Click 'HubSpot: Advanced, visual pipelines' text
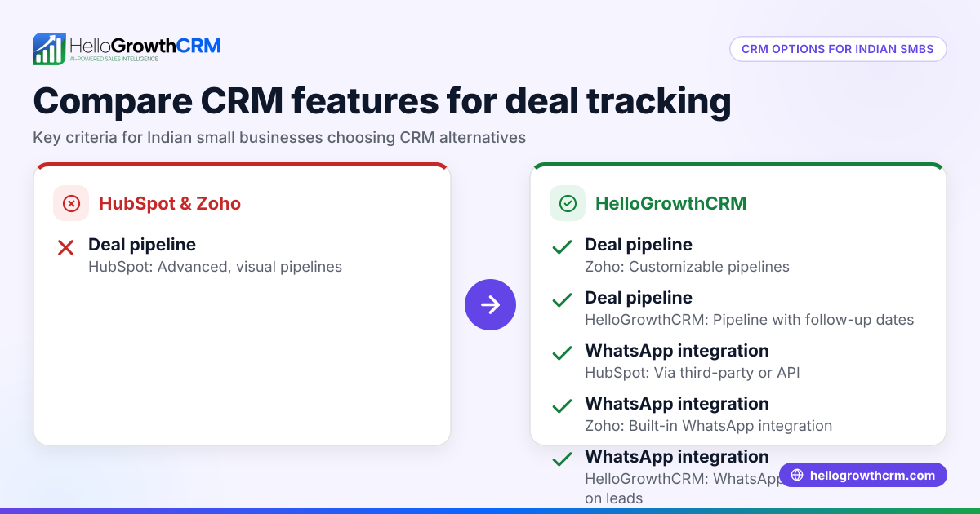 215,267
